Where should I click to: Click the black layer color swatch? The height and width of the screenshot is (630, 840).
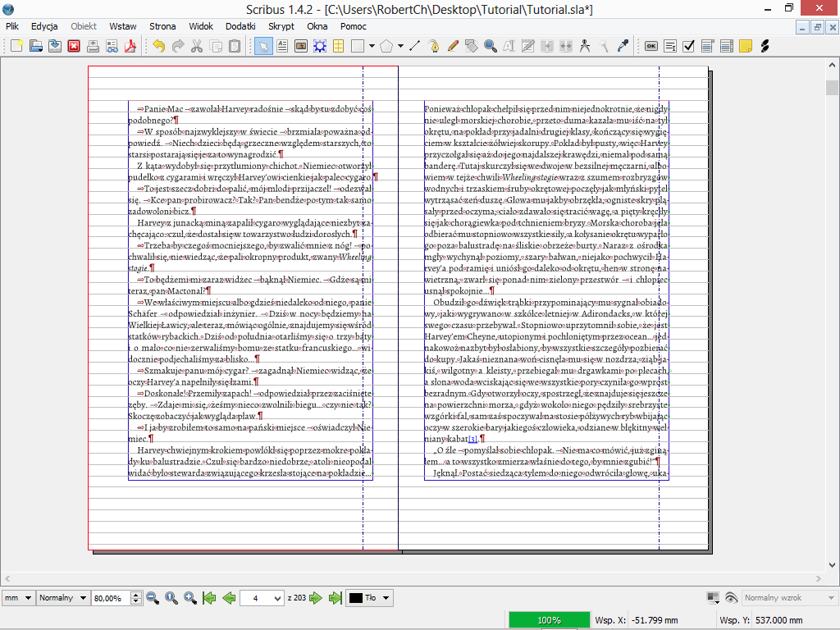click(356, 598)
